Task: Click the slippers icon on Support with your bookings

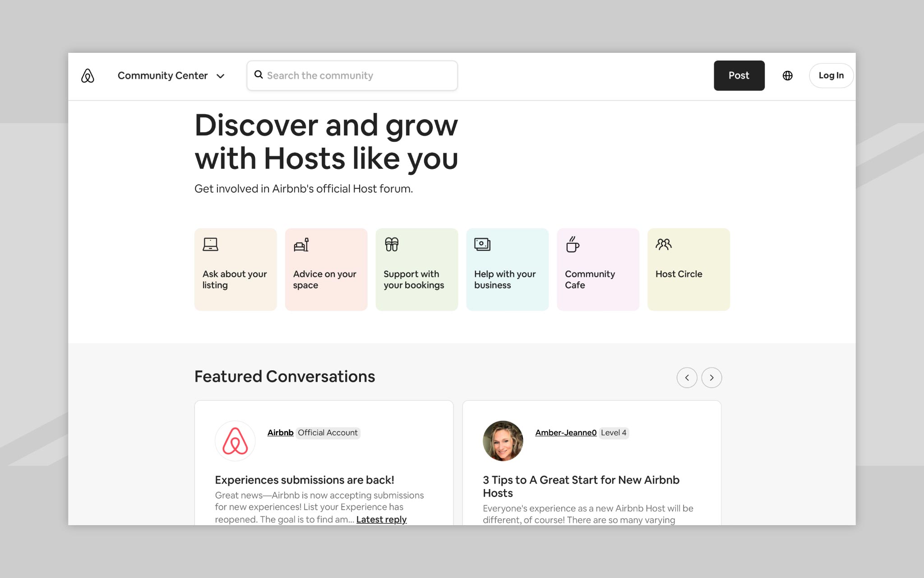Action: (392, 244)
